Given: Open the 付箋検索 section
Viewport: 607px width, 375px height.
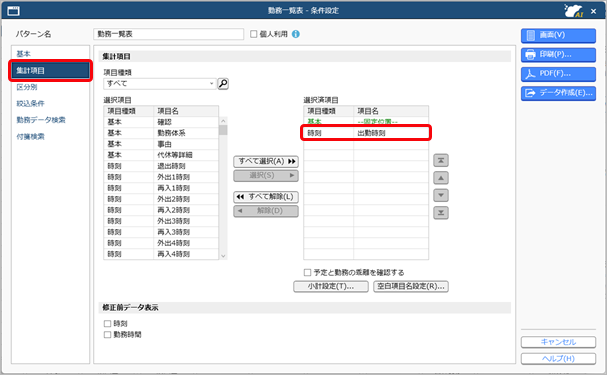Looking at the screenshot, I should tap(30, 137).
